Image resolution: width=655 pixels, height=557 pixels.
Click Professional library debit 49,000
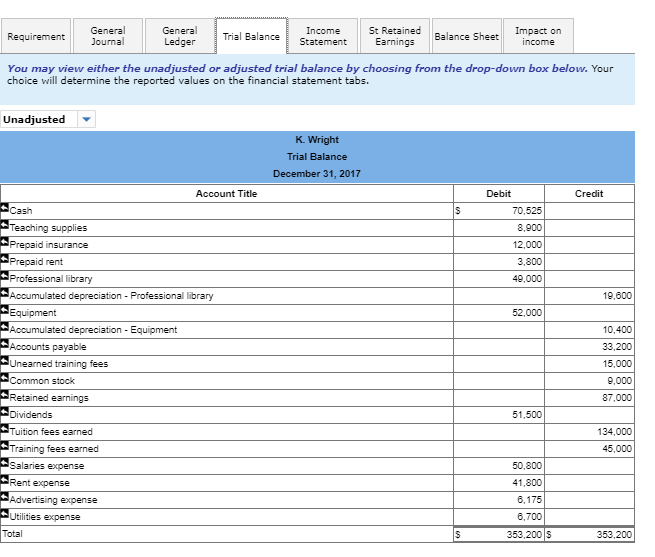527,279
